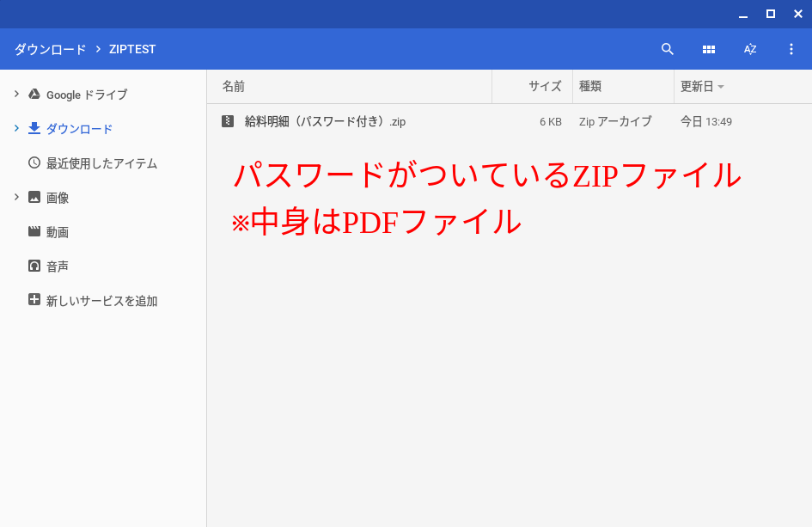Click the zip archive file icon
812x527 pixels.
(x=228, y=121)
